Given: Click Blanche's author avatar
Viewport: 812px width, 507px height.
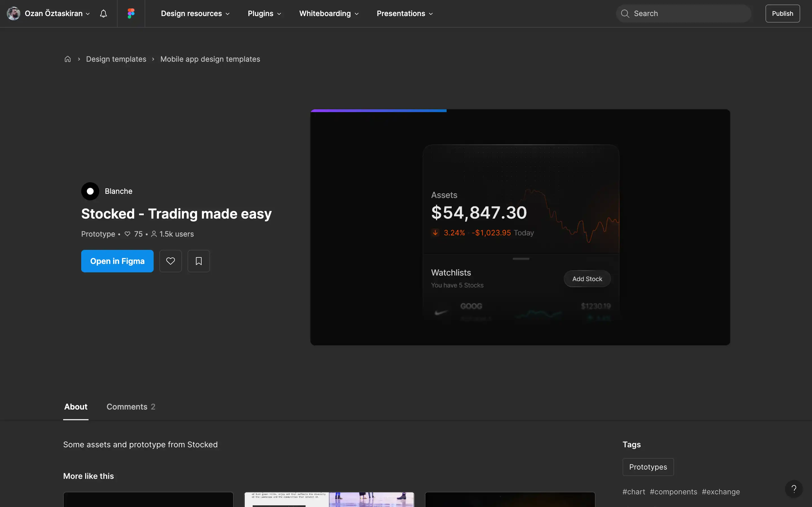Looking at the screenshot, I should coord(90,191).
